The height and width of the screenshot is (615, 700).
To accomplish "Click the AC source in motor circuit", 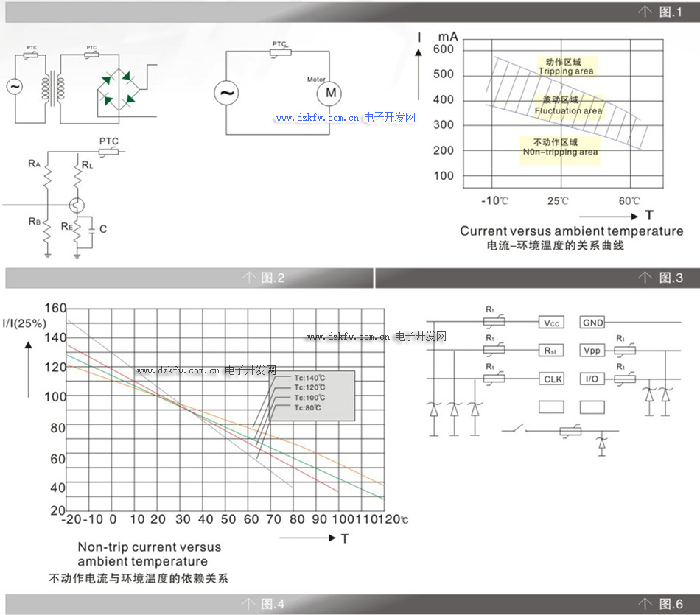I will pyautogui.click(x=226, y=93).
